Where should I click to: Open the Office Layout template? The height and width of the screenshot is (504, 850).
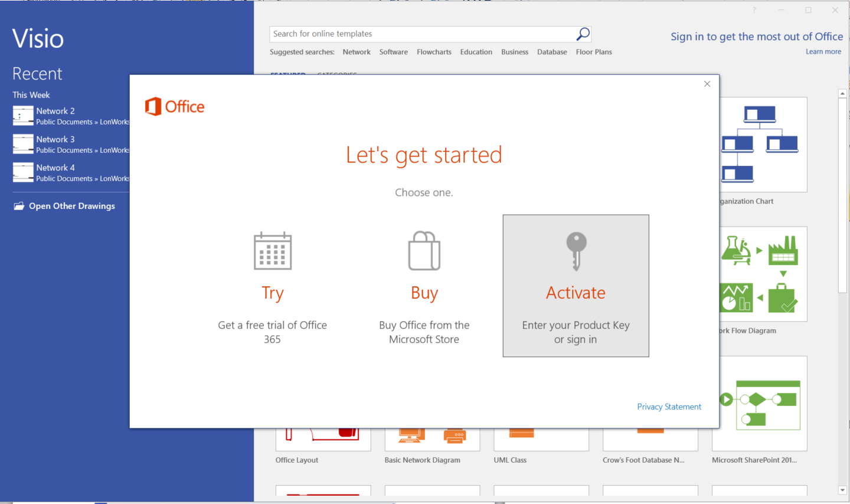click(x=323, y=440)
